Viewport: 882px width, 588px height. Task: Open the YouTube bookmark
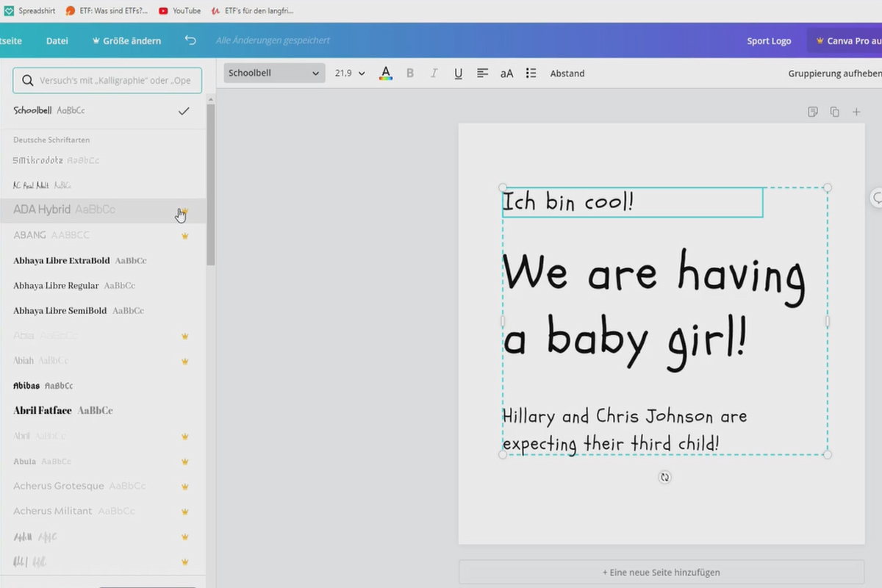[180, 10]
